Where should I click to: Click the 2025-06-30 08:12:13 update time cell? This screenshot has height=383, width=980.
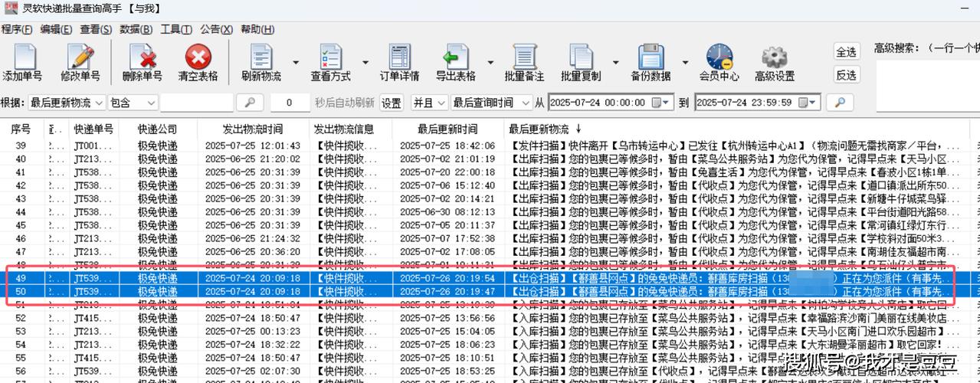[447, 212]
